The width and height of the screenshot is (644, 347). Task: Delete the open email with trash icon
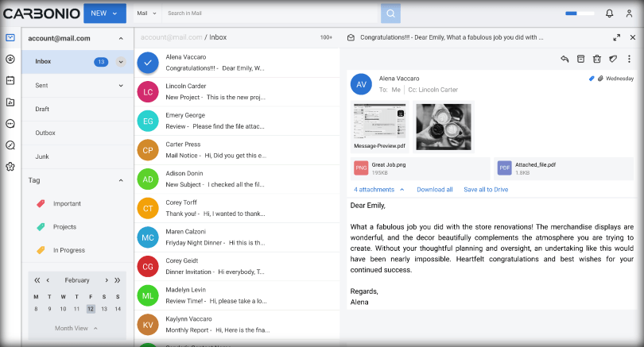(x=597, y=59)
